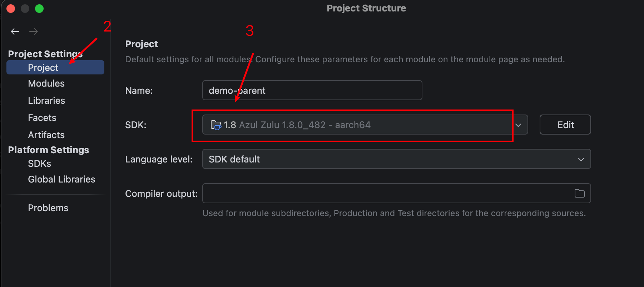
Task: Click the Name field containing demo-parent
Action: pyautogui.click(x=312, y=90)
